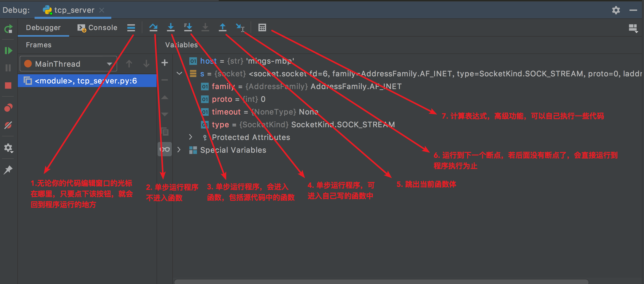This screenshot has width=644, height=284.
Task: Select the <module>, tcp_server.py:6 frame
Action: [86, 81]
